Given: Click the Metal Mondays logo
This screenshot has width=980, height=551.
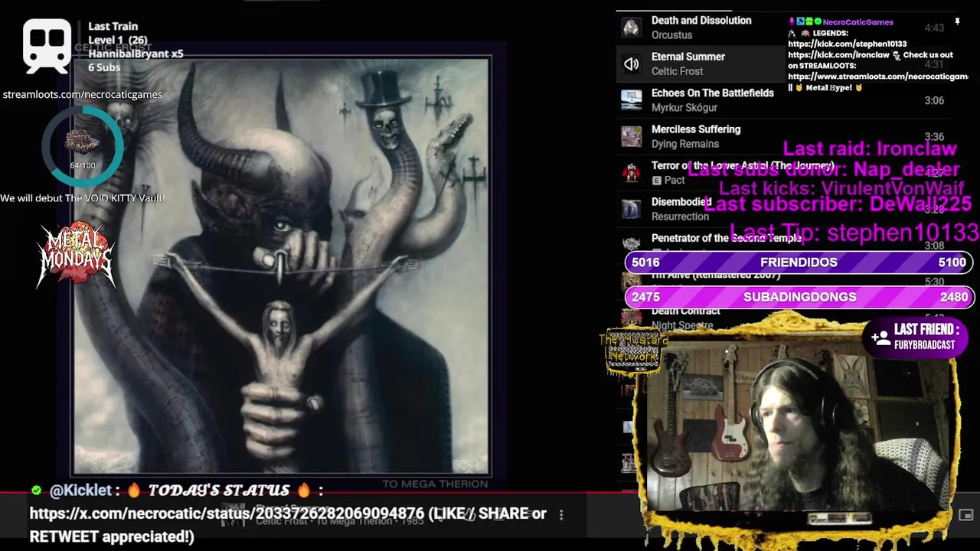Looking at the screenshot, I should pyautogui.click(x=76, y=255).
